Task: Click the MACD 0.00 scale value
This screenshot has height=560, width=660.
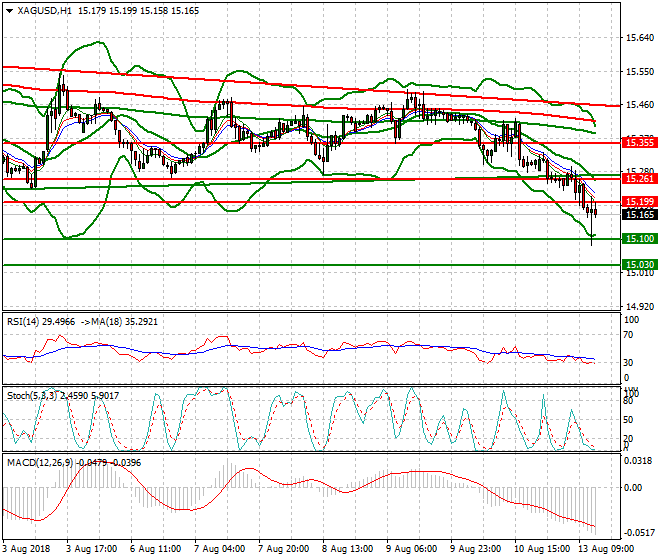Action: tap(633, 488)
